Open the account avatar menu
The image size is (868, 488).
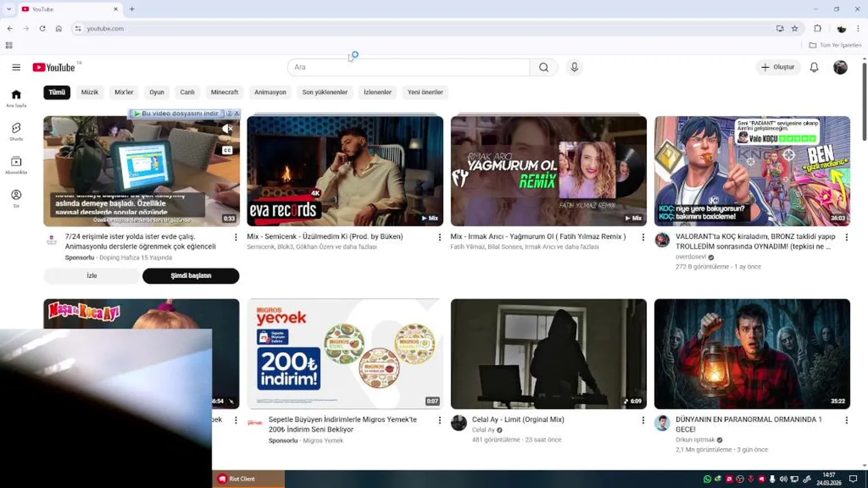tap(840, 67)
